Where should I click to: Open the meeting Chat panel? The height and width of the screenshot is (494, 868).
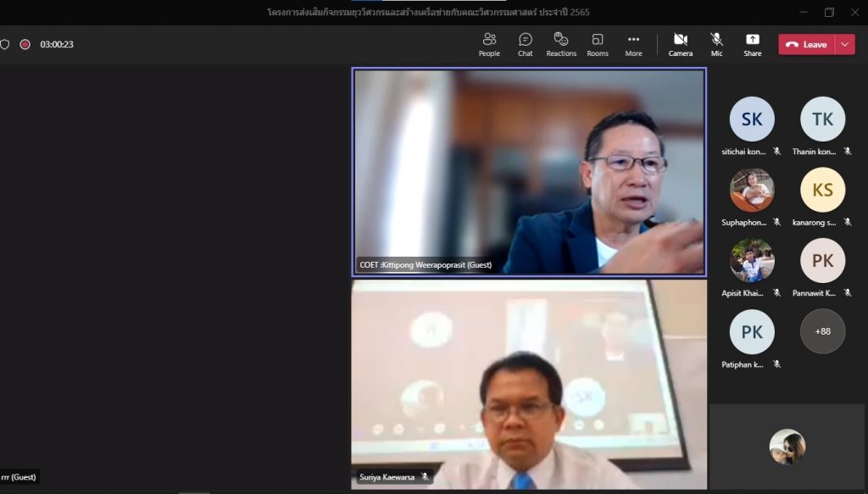point(526,44)
